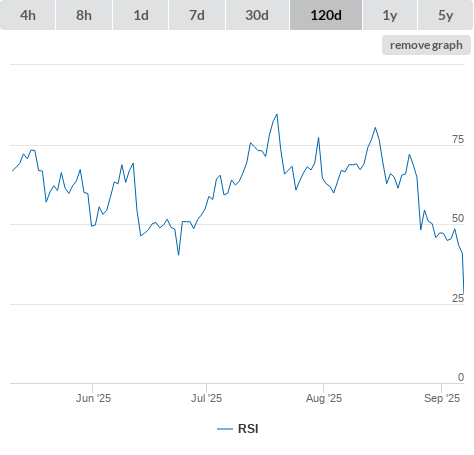Choose the 7d time range tab
Image resolution: width=474 pixels, height=455 pixels.
197,15
